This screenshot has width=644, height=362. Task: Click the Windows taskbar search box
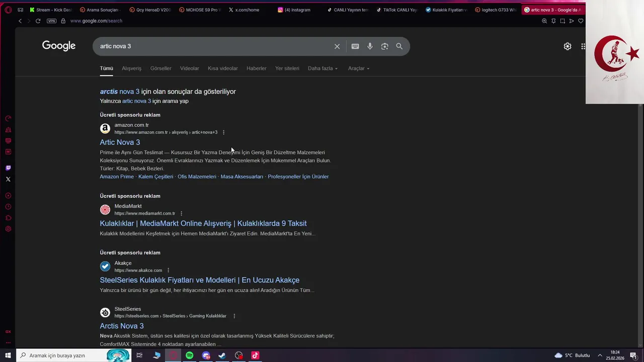[x=74, y=355]
